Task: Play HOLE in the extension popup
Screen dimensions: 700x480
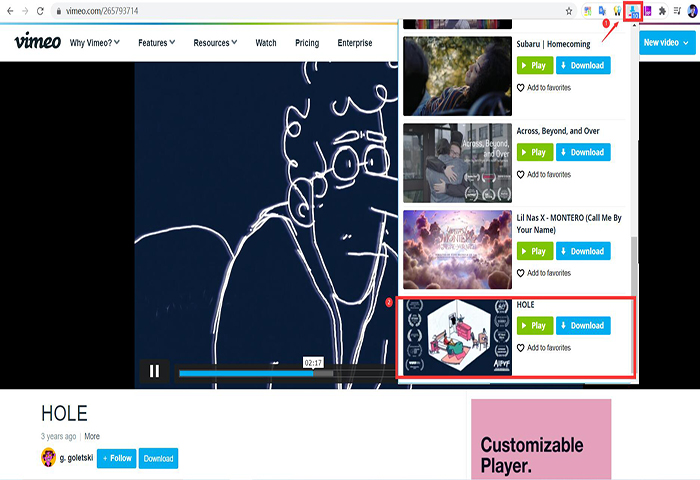Action: [x=535, y=326]
